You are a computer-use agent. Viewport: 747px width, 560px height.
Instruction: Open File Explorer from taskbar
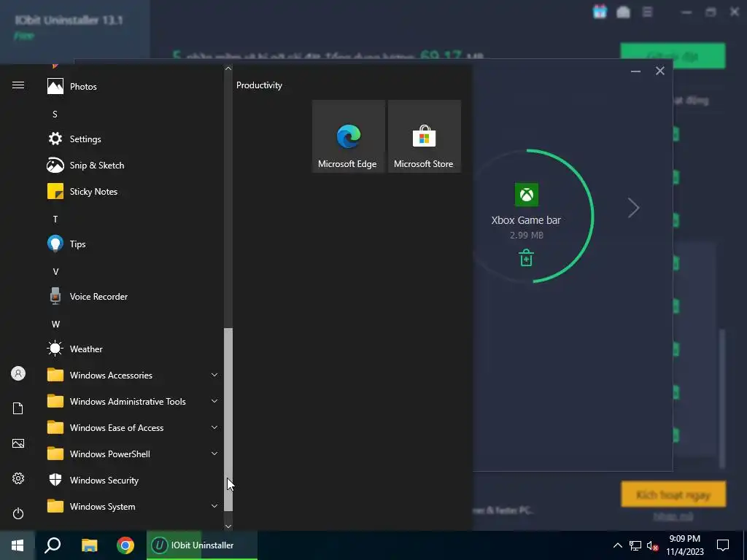tap(89, 545)
